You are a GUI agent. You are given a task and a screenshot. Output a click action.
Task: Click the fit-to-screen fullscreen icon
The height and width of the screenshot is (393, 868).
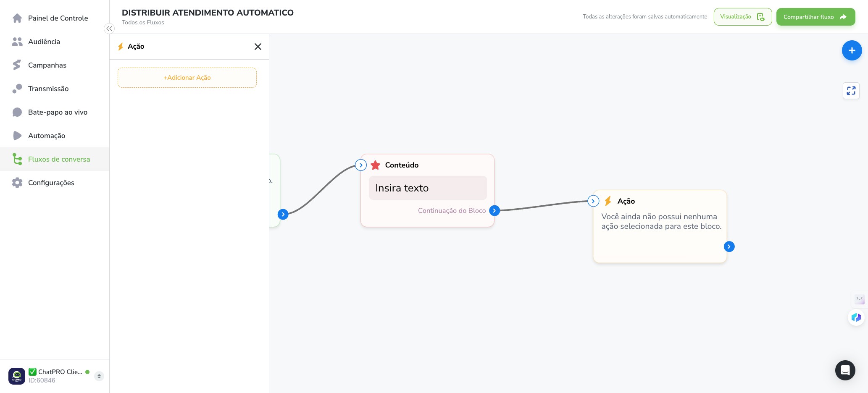pyautogui.click(x=851, y=91)
